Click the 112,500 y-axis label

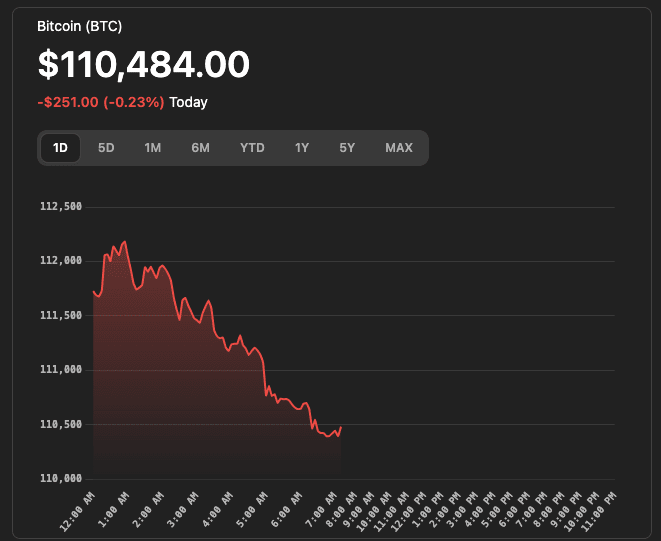pos(60,207)
